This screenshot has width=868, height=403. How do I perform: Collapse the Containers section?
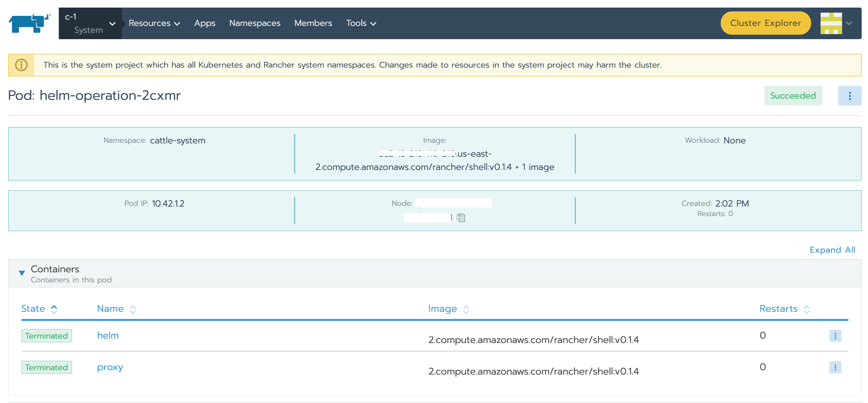click(22, 273)
